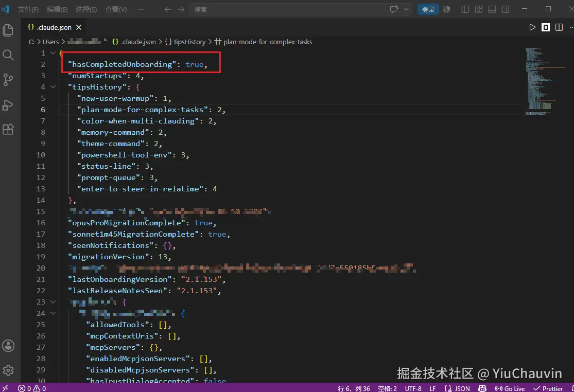This screenshot has width=574, height=392.
Task: Open editor More Actions ellipsis menu
Action: [571, 27]
